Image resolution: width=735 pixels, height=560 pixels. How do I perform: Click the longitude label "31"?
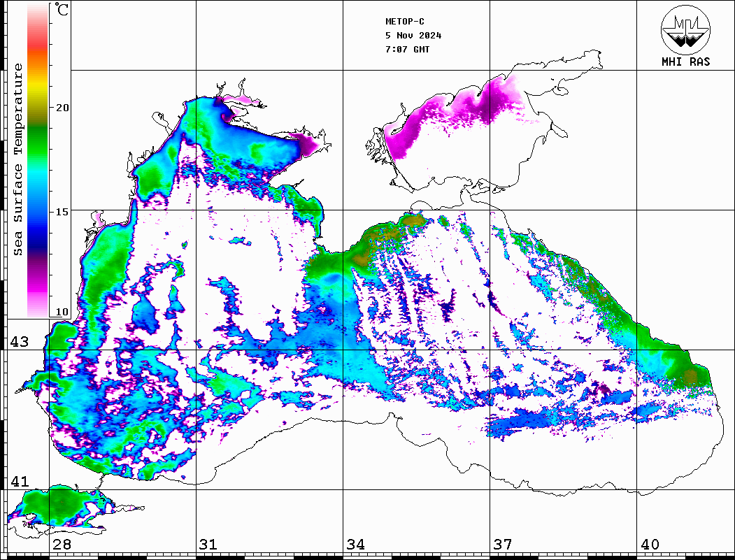coord(208,544)
